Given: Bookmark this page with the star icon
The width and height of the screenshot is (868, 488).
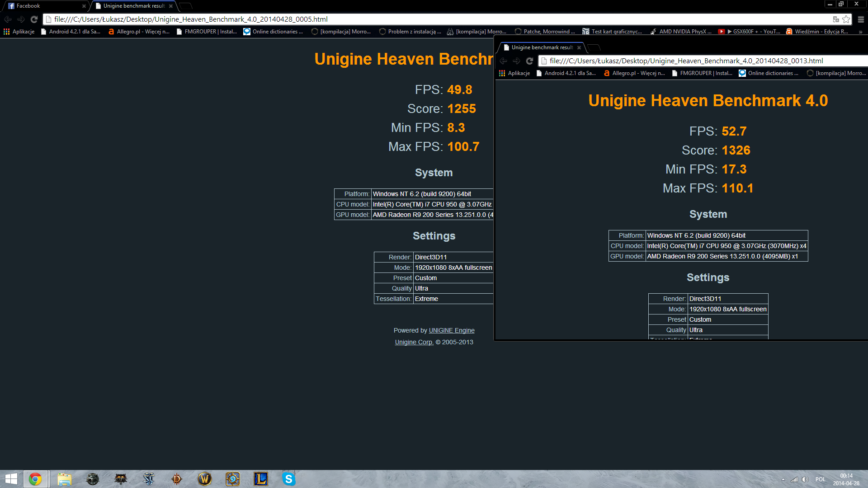Looking at the screenshot, I should click(846, 19).
